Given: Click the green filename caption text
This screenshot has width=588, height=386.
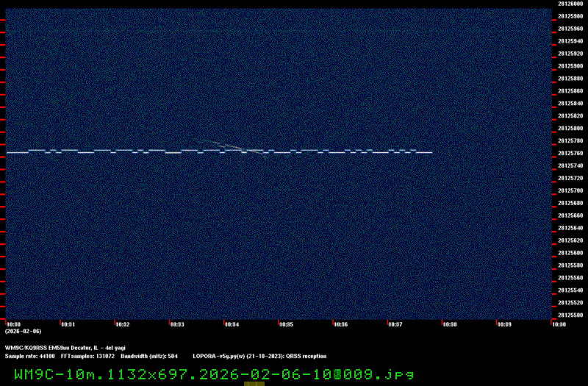Looking at the screenshot, I should point(213,374).
